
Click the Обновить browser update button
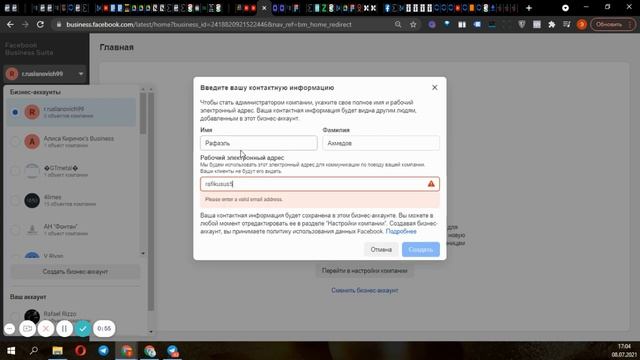click(x=613, y=24)
